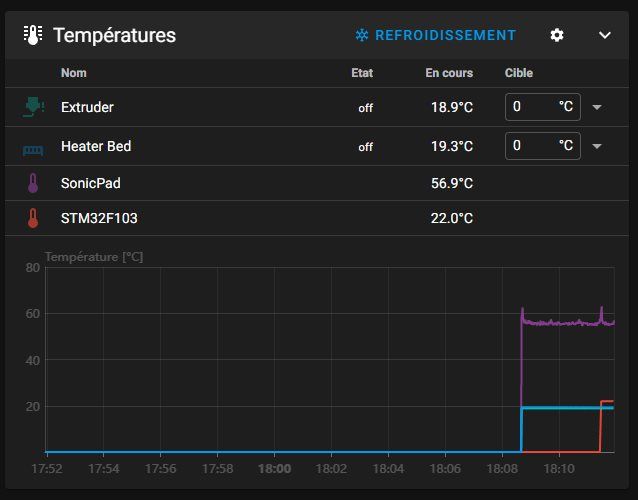Collapse the Températures panel
Image resolution: width=638 pixels, height=500 pixels.
click(x=604, y=35)
